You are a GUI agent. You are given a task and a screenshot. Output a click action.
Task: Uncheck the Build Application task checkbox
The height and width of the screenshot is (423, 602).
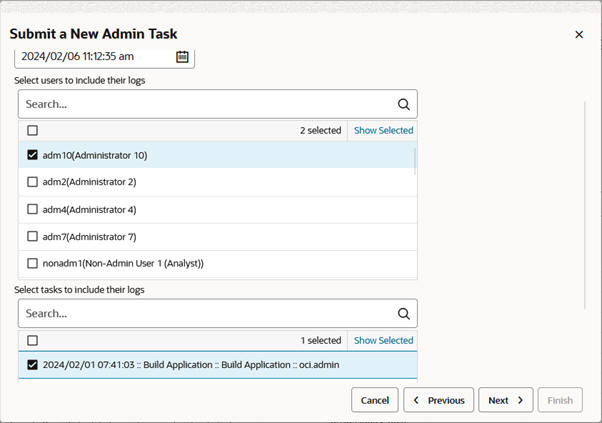33,365
